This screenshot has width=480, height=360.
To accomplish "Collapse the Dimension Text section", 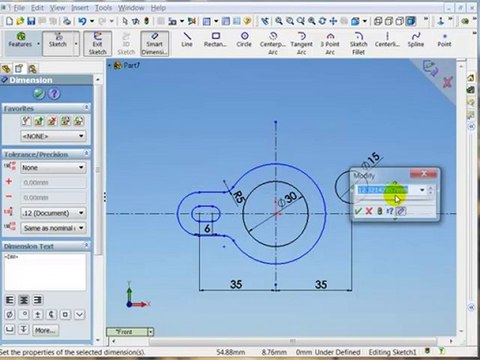I will (x=87, y=246).
